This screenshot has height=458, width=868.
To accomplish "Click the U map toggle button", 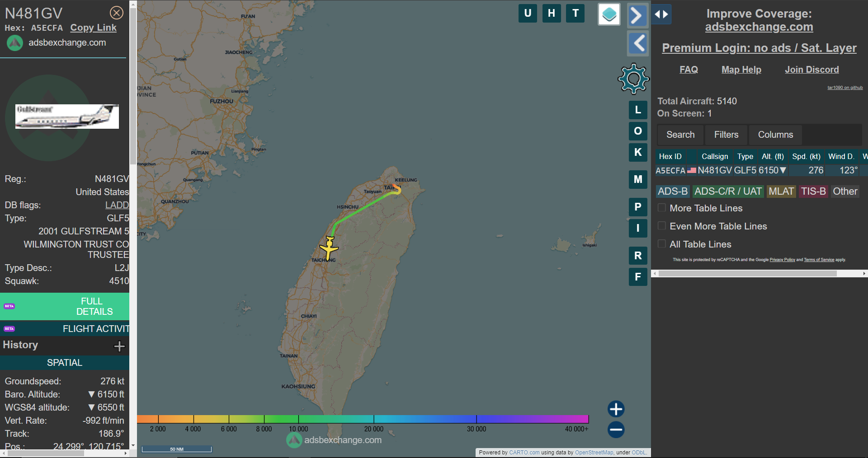I will pos(528,13).
